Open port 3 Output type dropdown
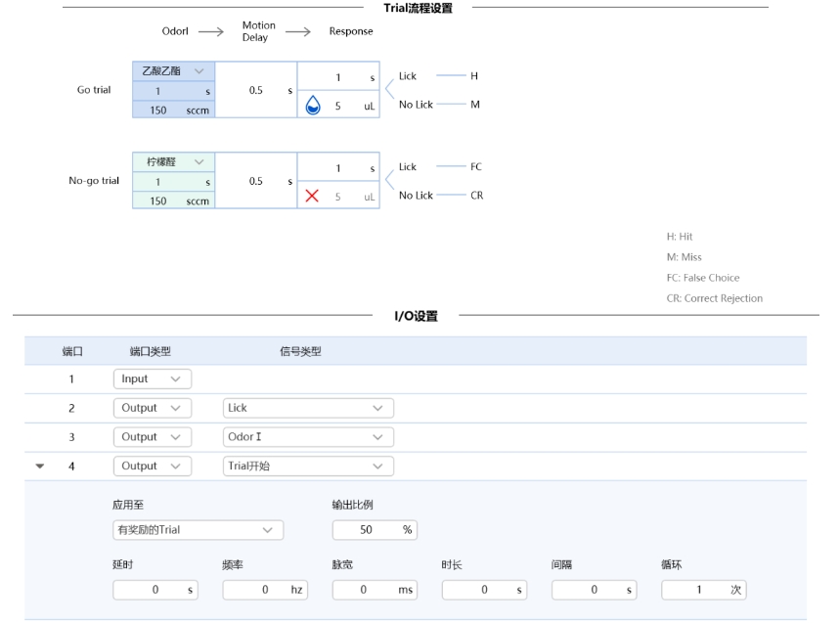The height and width of the screenshot is (623, 840). point(152,437)
